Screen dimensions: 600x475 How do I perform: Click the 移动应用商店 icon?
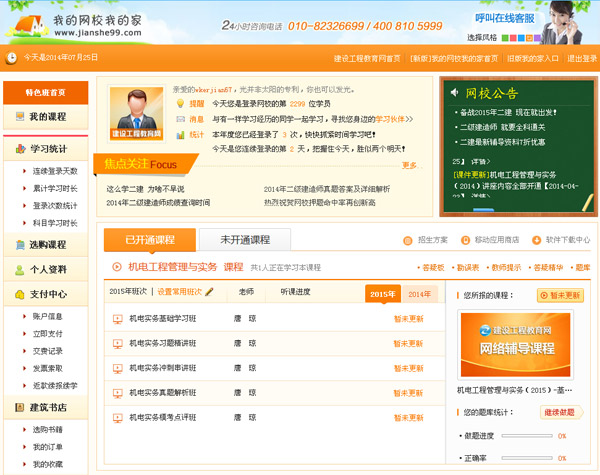coord(465,240)
